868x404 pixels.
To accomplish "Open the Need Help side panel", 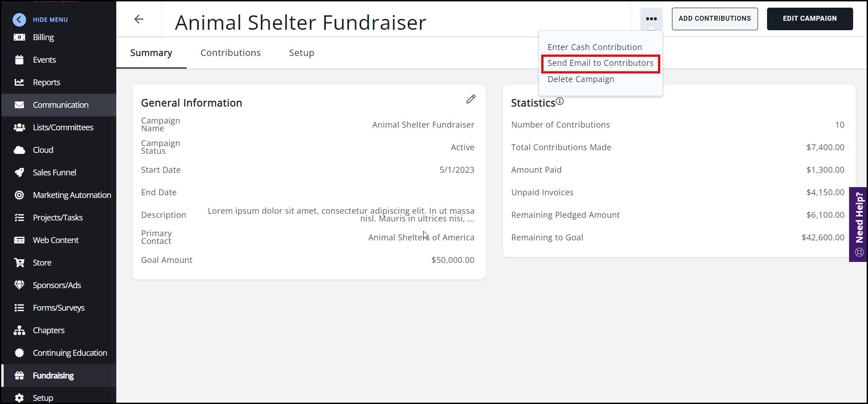I will click(859, 224).
